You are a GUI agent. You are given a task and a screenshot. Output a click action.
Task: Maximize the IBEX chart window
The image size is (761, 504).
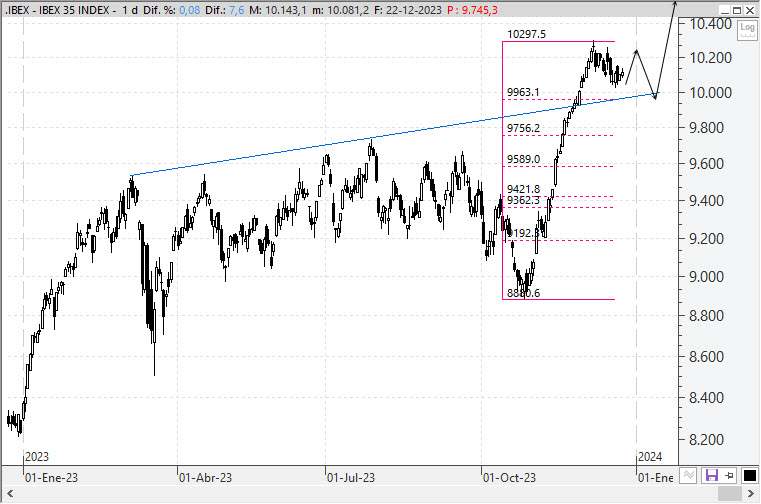click(x=737, y=10)
